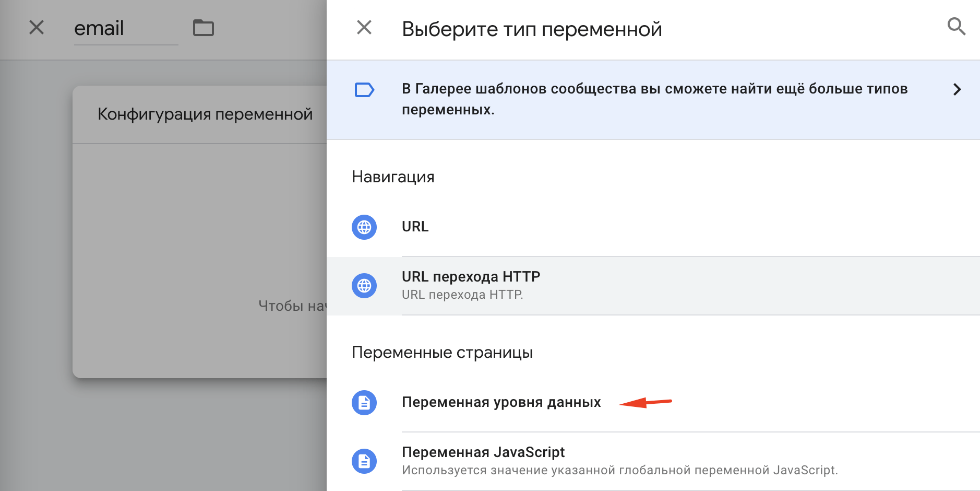Image resolution: width=980 pixels, height=491 pixels.
Task: Click the globe icon beside URL
Action: (364, 227)
